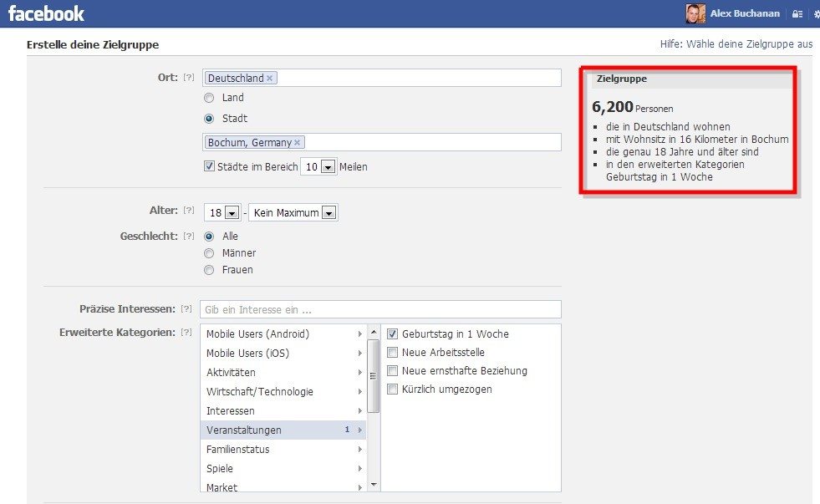The height and width of the screenshot is (504, 820).
Task: Click help icon next to Ort
Action: pos(189,78)
